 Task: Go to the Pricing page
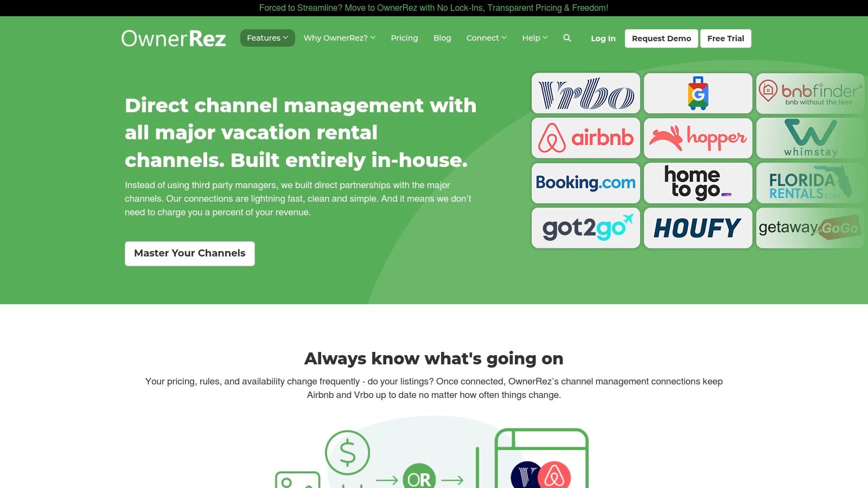[x=404, y=38]
